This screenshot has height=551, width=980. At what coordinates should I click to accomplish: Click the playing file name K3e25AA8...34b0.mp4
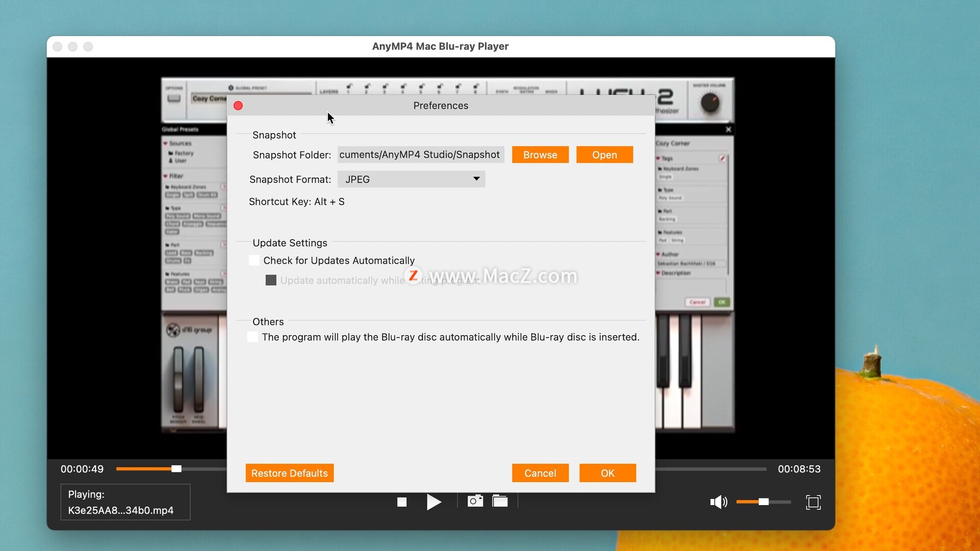pyautogui.click(x=121, y=510)
